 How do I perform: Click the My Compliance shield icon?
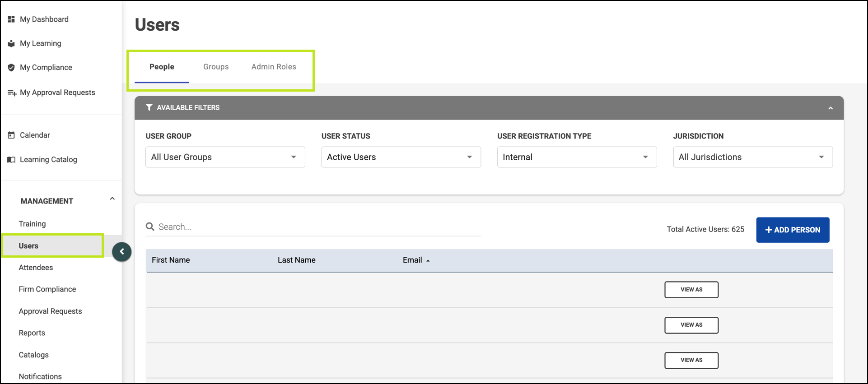[11, 67]
